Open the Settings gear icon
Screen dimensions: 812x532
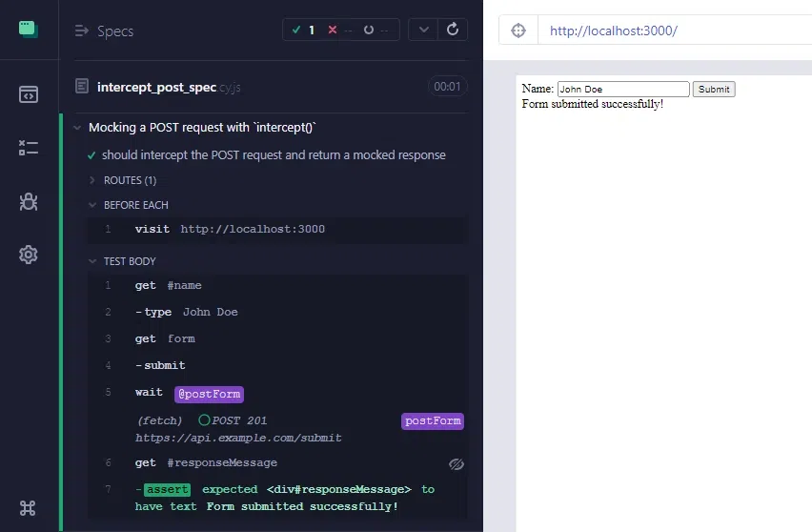coord(29,255)
